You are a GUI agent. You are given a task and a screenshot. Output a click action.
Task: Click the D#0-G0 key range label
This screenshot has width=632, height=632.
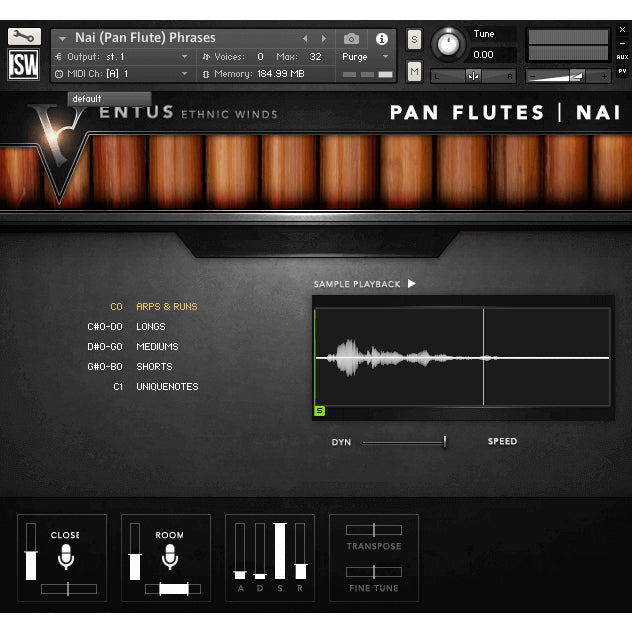click(x=105, y=347)
